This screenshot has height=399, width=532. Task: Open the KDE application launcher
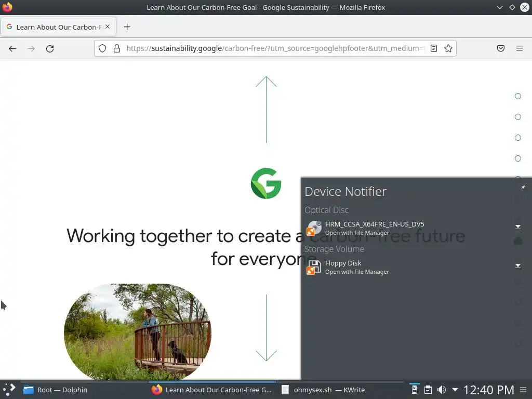click(9, 390)
